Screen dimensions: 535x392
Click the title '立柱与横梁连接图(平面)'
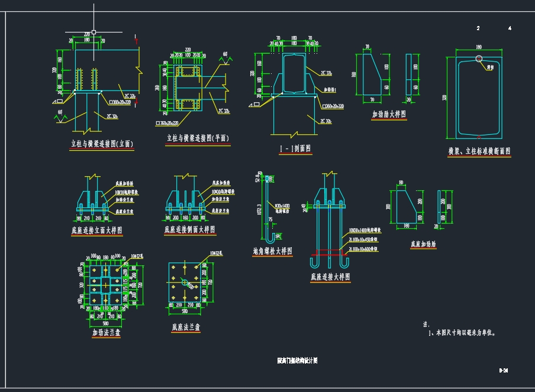click(x=198, y=138)
